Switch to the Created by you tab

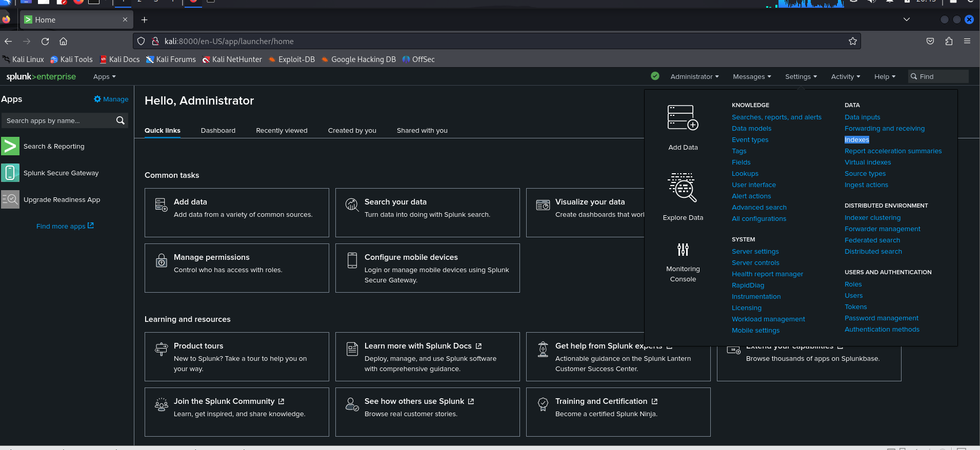(x=352, y=130)
